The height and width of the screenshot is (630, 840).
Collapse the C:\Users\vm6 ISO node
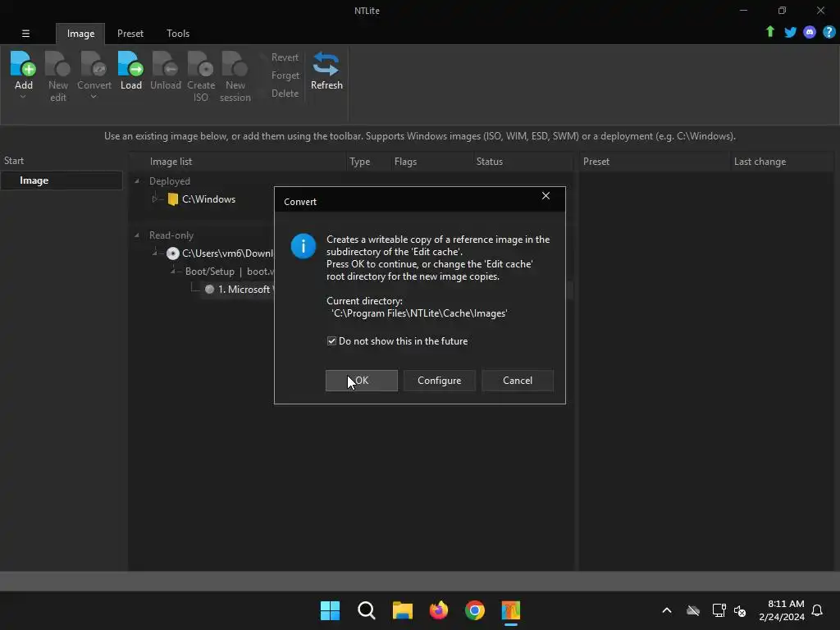155,253
